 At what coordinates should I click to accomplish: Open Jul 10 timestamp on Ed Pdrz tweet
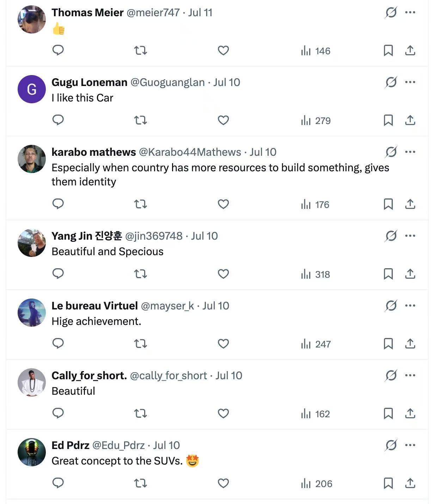tap(166, 445)
